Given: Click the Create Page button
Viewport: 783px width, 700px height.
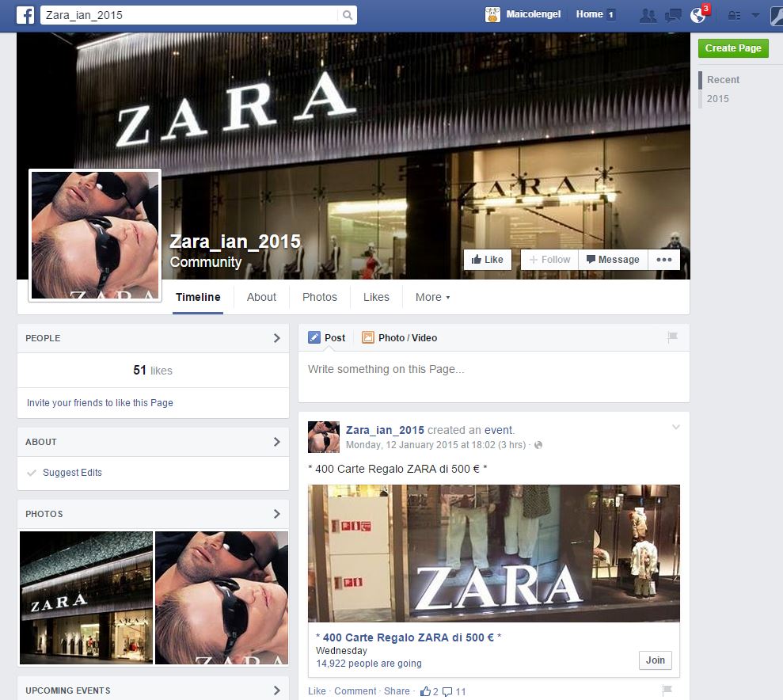Looking at the screenshot, I should pyautogui.click(x=733, y=48).
